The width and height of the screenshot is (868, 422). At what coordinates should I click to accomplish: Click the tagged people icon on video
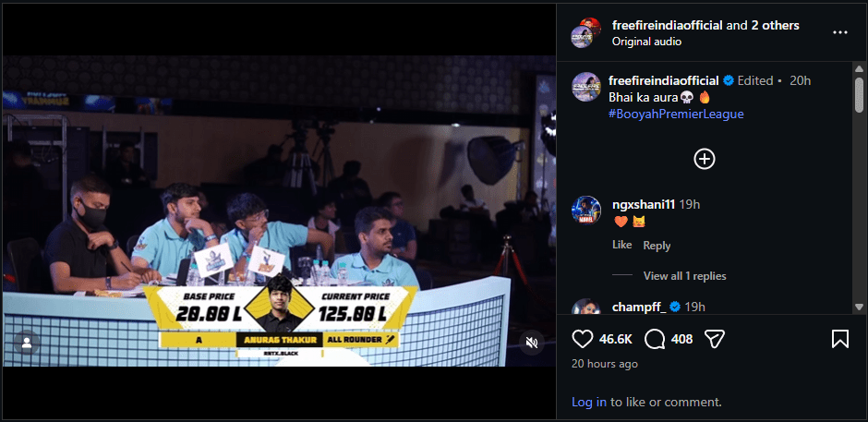click(26, 344)
